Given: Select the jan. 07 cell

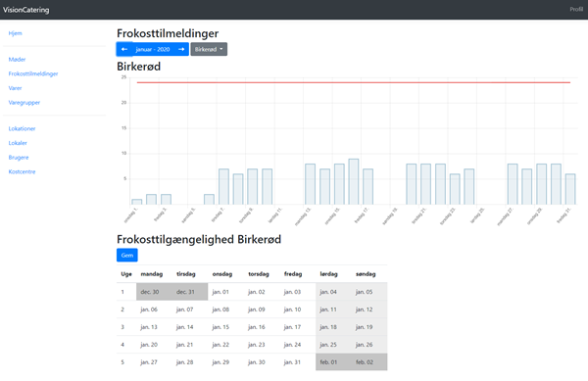Looking at the screenshot, I should click(x=190, y=310).
